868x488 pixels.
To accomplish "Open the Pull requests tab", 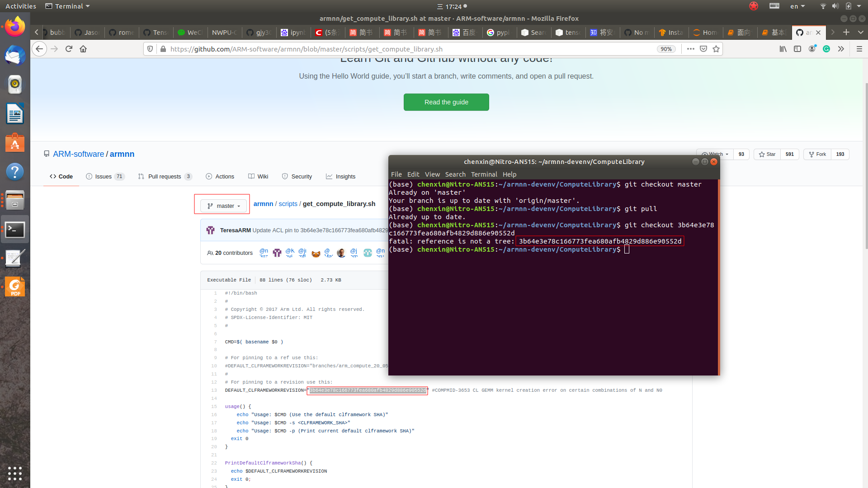I will 165,177.
